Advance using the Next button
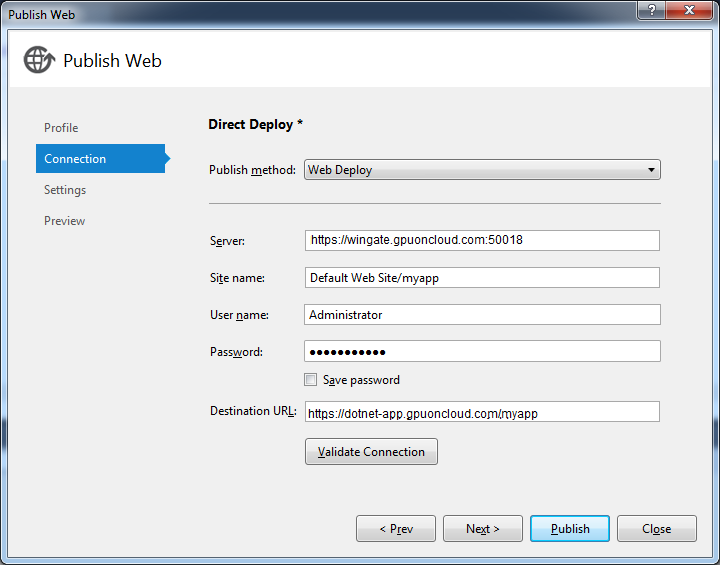720x565 pixels. pyautogui.click(x=482, y=529)
